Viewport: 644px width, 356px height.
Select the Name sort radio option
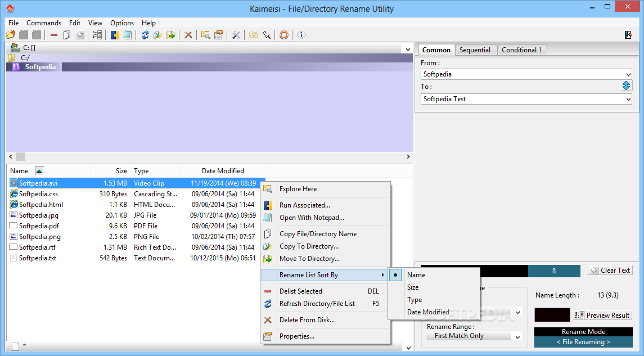(x=395, y=274)
